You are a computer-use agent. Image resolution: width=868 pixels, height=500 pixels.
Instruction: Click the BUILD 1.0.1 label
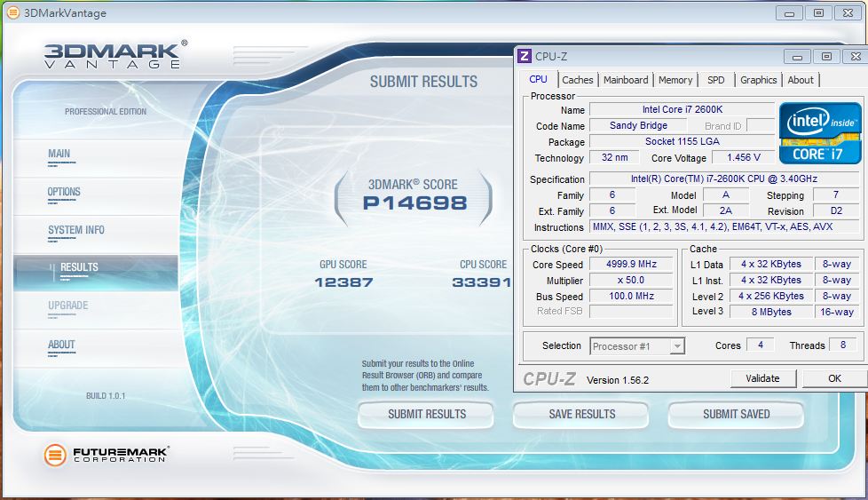(x=106, y=396)
